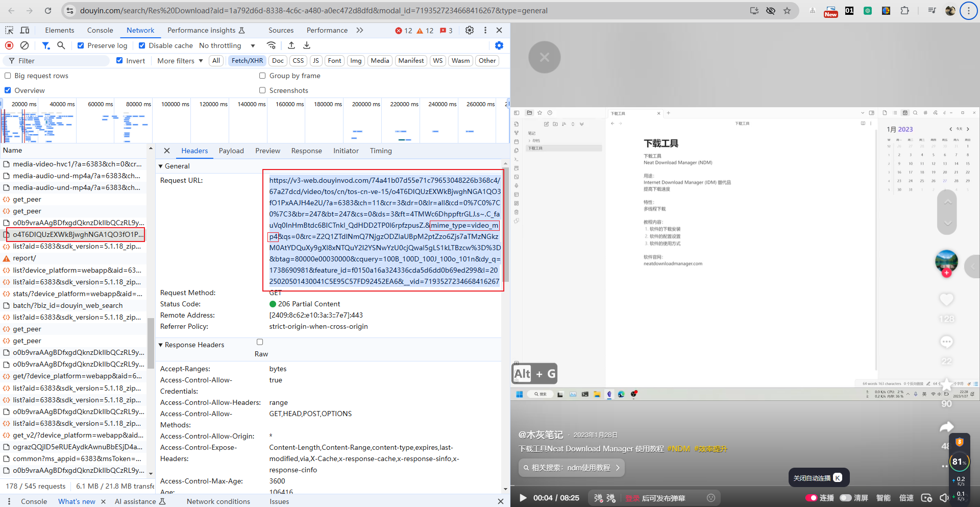Open the Chrome extensions puzzle icon
Viewport: 980px width, 507px height.
tap(904, 10)
